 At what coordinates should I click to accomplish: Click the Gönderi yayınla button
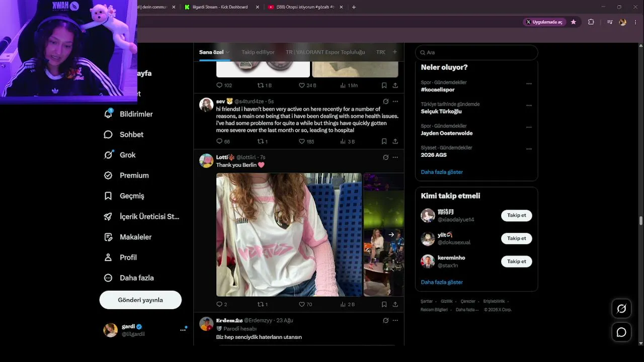pyautogui.click(x=140, y=300)
